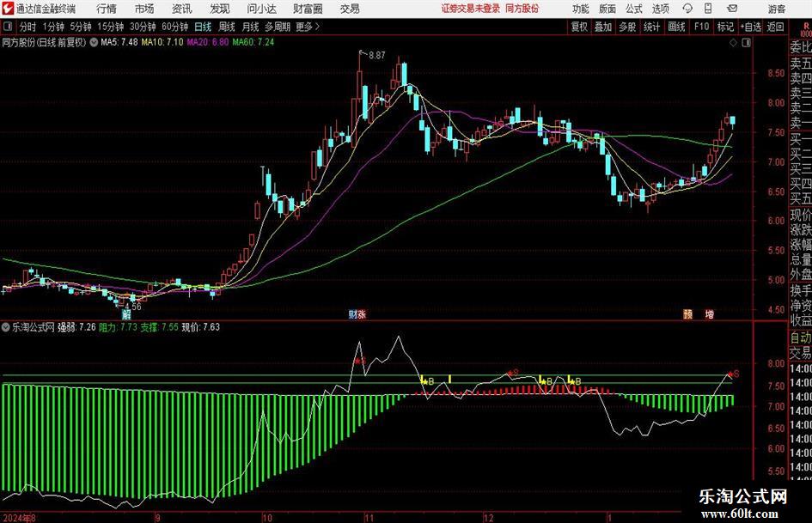
Task: Expand main chart indicator dropdown arrow
Action: [x=94, y=42]
